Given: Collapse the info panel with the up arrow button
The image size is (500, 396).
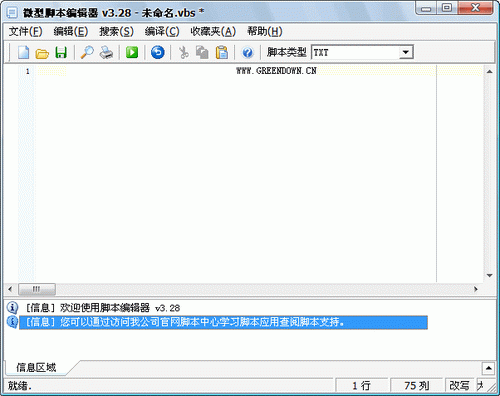Looking at the screenshot, I should pyautogui.click(x=488, y=368).
